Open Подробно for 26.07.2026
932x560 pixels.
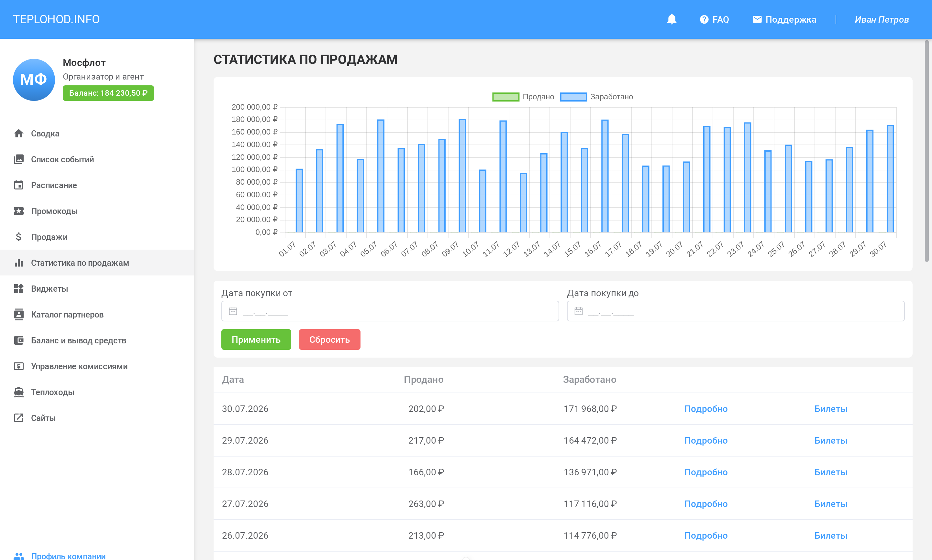click(x=706, y=535)
